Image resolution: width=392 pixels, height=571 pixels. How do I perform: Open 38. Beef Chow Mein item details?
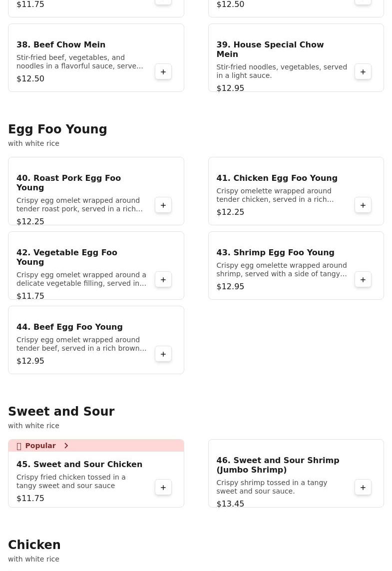(61, 45)
